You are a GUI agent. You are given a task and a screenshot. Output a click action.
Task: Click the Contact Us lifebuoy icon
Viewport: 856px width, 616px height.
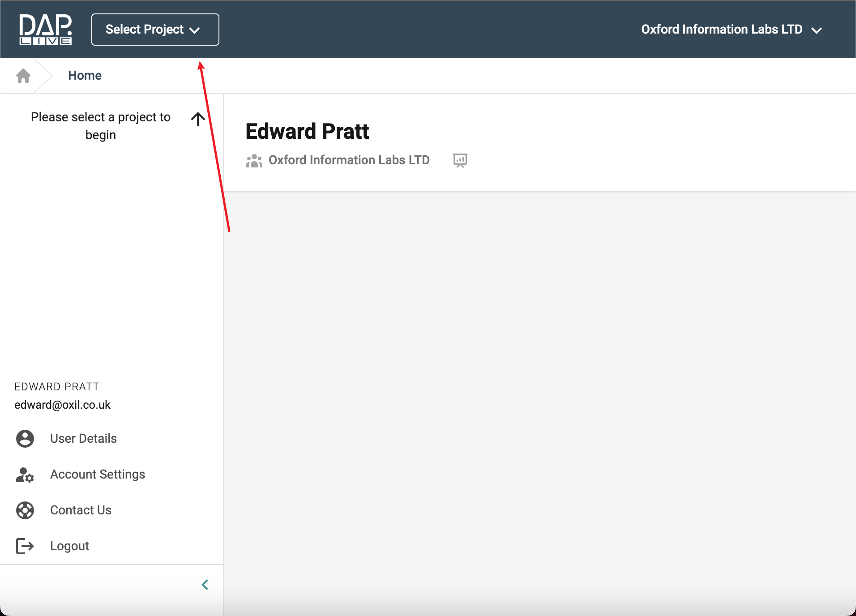click(25, 510)
